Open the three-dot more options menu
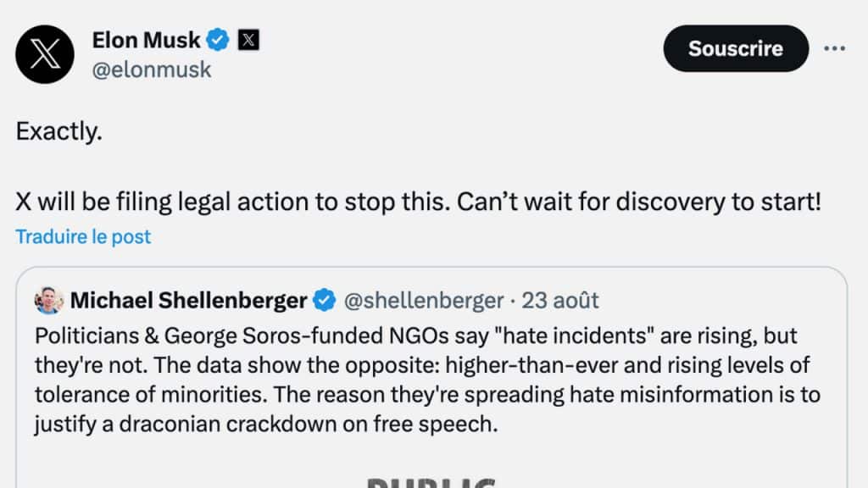Image resolution: width=868 pixels, height=488 pixels. [834, 48]
